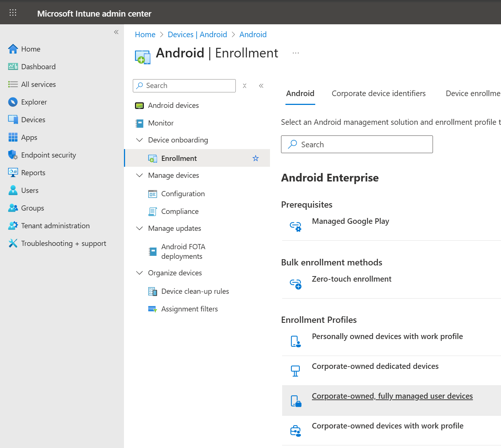
Task: Open the app launcher waffle icon
Action: (x=13, y=13)
